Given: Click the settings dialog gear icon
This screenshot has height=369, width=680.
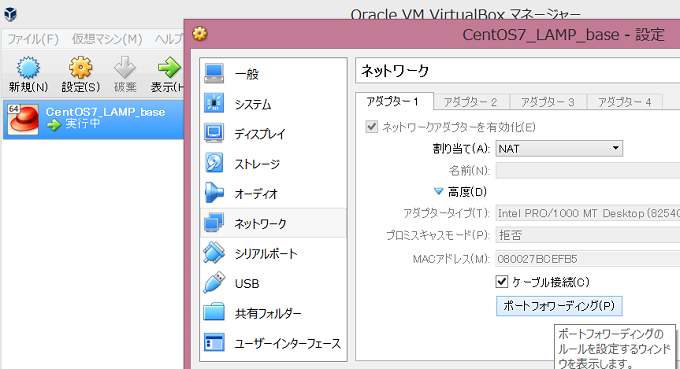Looking at the screenshot, I should pyautogui.click(x=200, y=34).
